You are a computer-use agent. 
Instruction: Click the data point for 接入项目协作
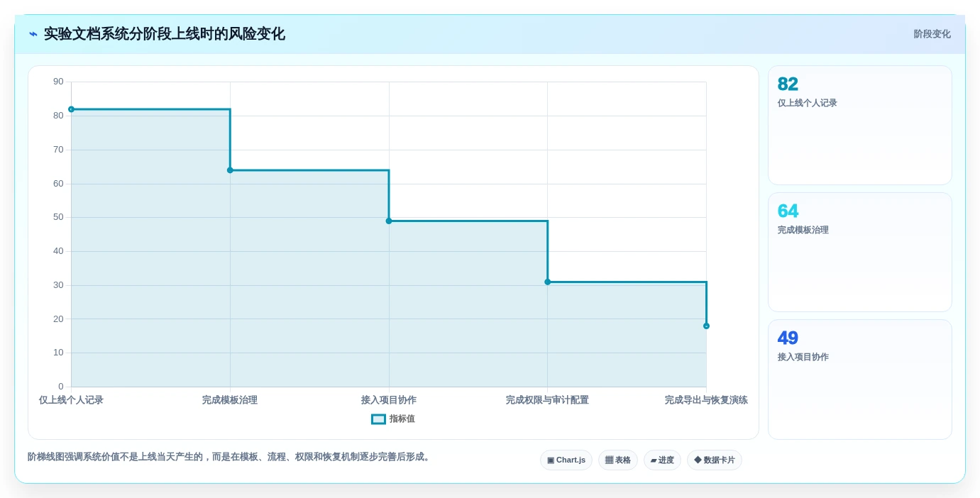tap(389, 221)
